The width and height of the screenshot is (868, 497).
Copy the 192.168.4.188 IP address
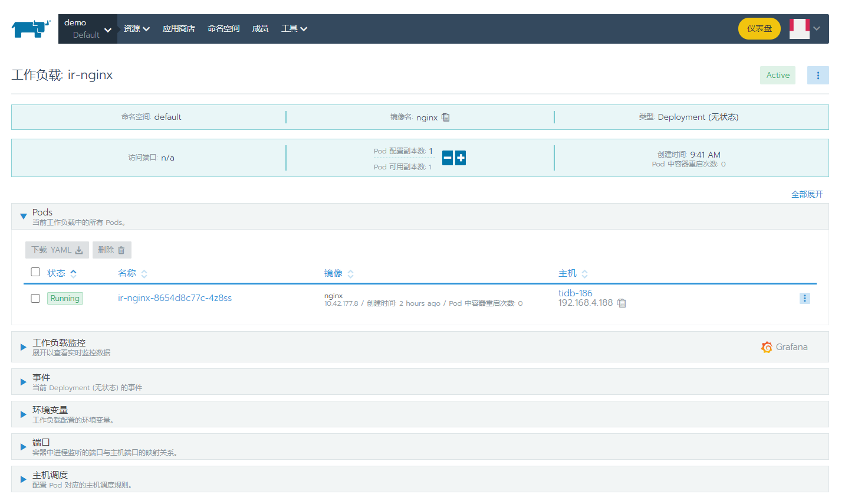(x=622, y=303)
